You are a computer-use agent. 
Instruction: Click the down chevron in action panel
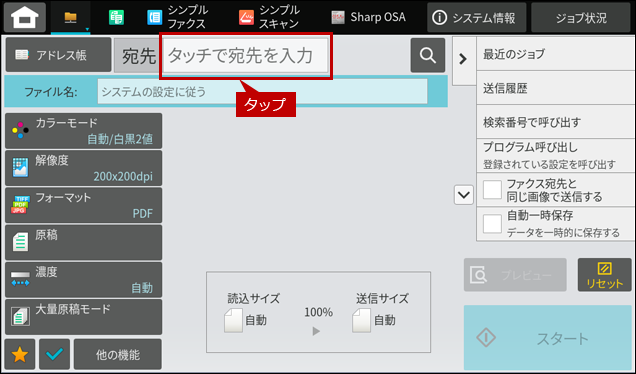coord(464,195)
